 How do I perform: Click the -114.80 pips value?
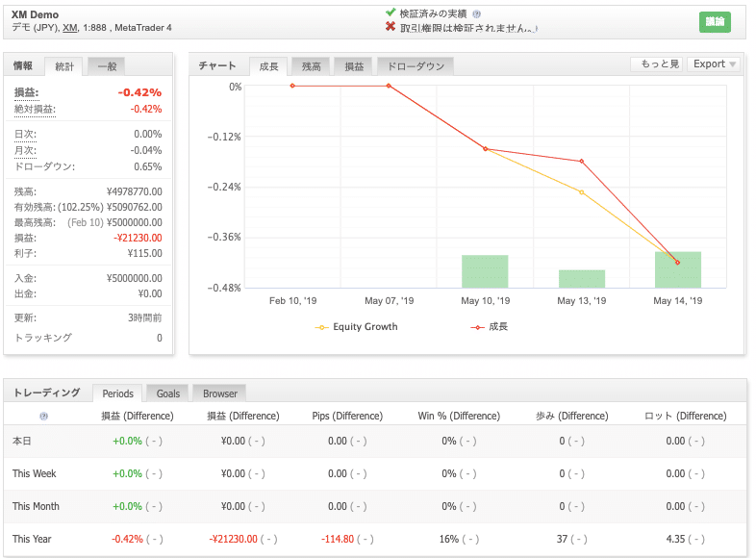pos(338,539)
